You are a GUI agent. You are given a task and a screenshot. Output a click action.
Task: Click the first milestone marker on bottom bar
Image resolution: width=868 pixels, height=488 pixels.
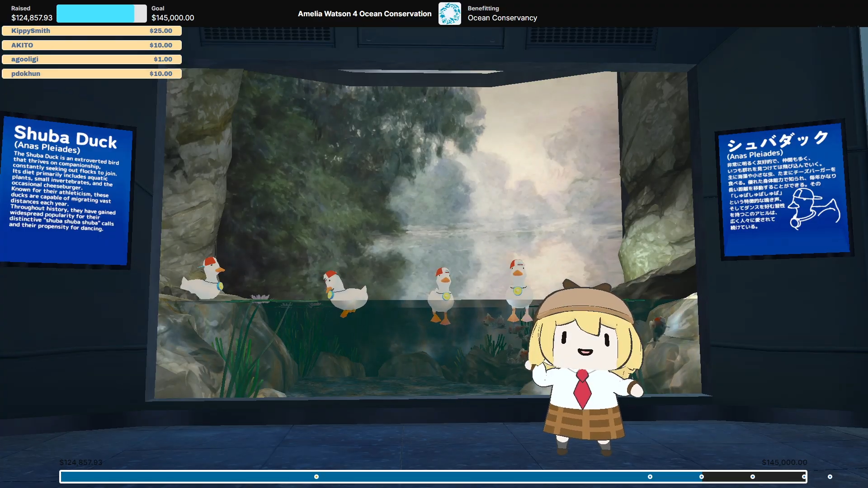[x=316, y=477]
